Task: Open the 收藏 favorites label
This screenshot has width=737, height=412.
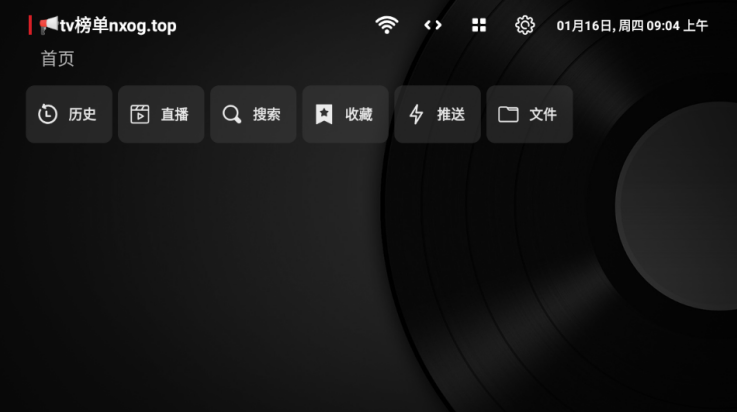Action: point(358,114)
